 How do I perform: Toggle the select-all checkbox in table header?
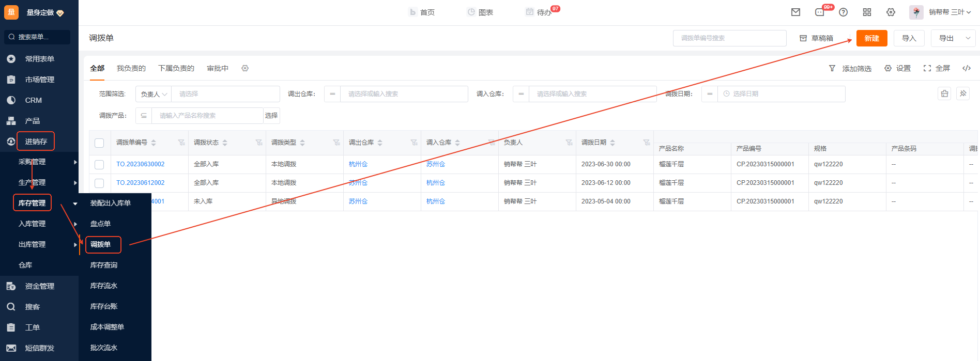tap(99, 143)
